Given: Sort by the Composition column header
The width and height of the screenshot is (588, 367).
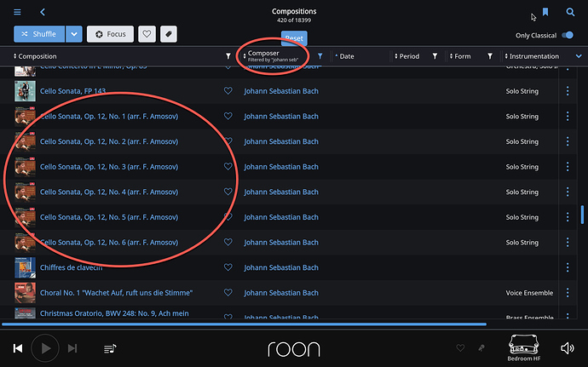Looking at the screenshot, I should (x=35, y=56).
